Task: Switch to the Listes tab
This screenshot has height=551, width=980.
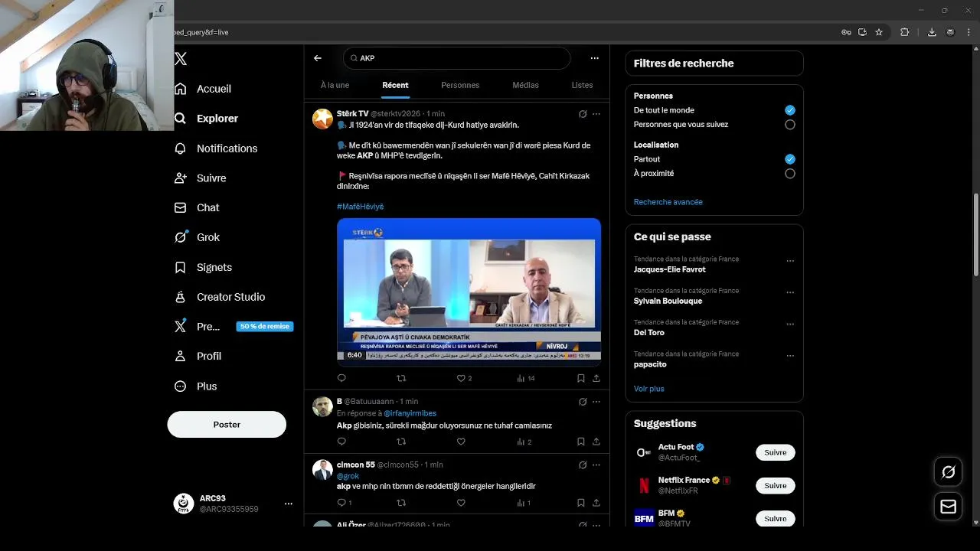Action: tap(582, 85)
